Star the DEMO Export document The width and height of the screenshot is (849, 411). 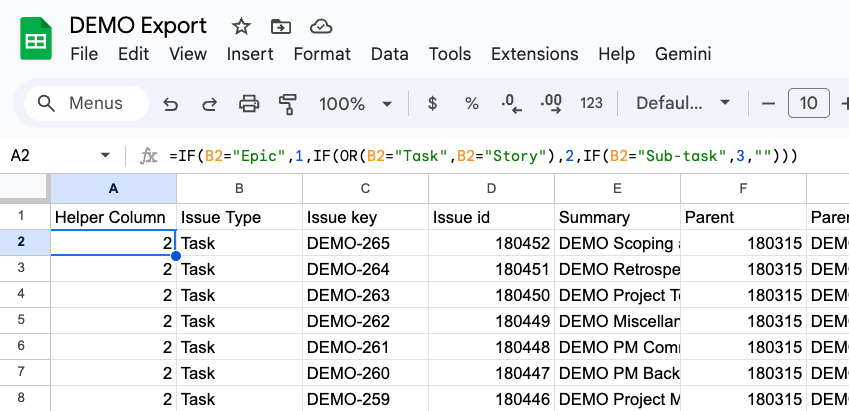240,26
